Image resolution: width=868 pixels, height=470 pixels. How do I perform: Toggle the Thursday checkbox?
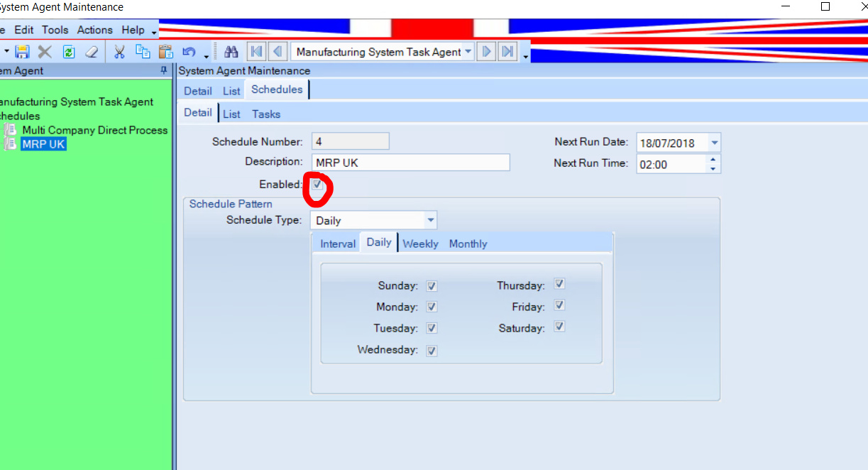coord(559,284)
